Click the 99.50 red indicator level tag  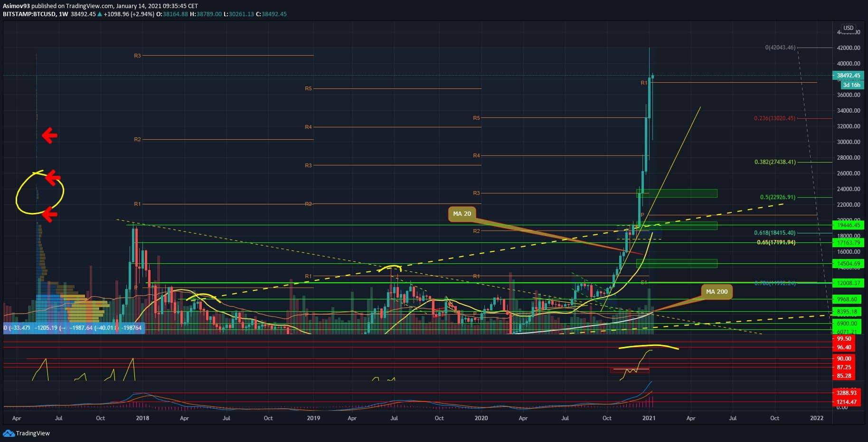click(844, 338)
